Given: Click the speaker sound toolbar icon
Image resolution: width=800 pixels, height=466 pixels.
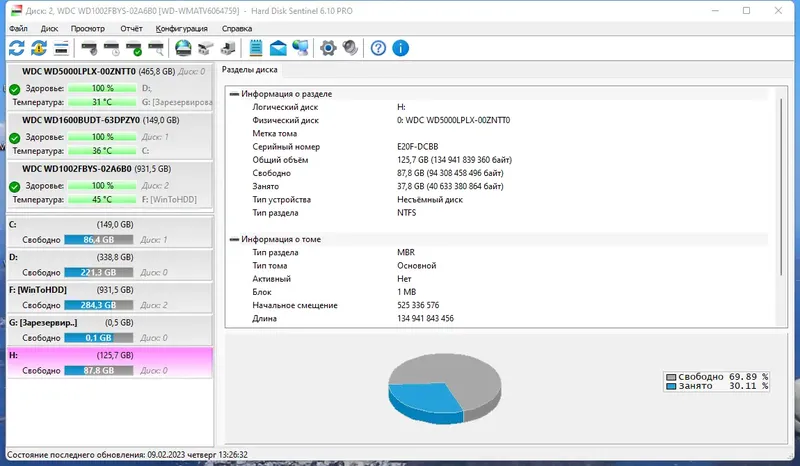Looking at the screenshot, I should click(351, 48).
